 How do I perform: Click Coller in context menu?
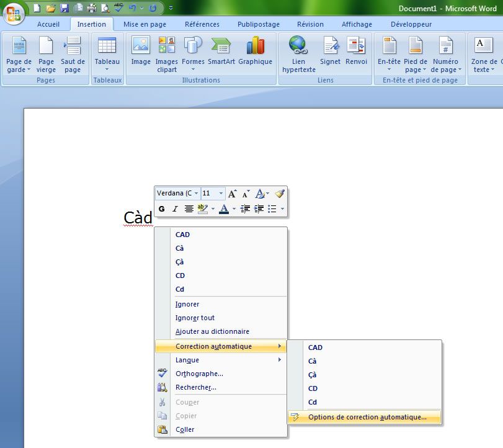coord(221,429)
